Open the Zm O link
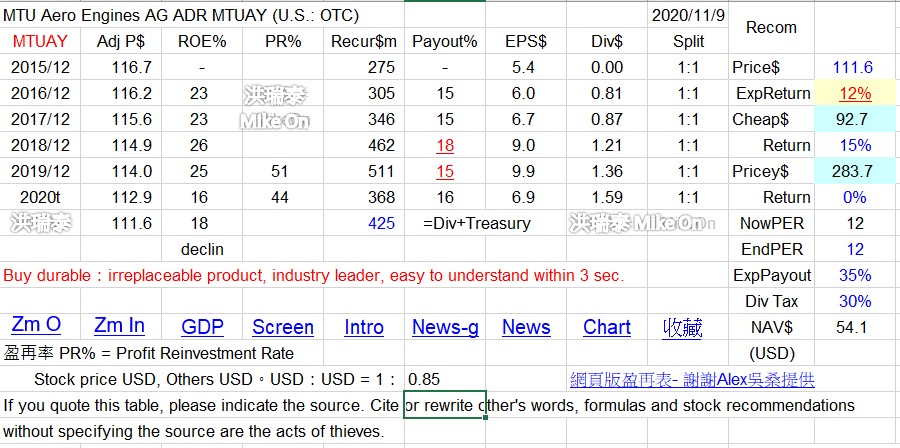 tap(36, 326)
